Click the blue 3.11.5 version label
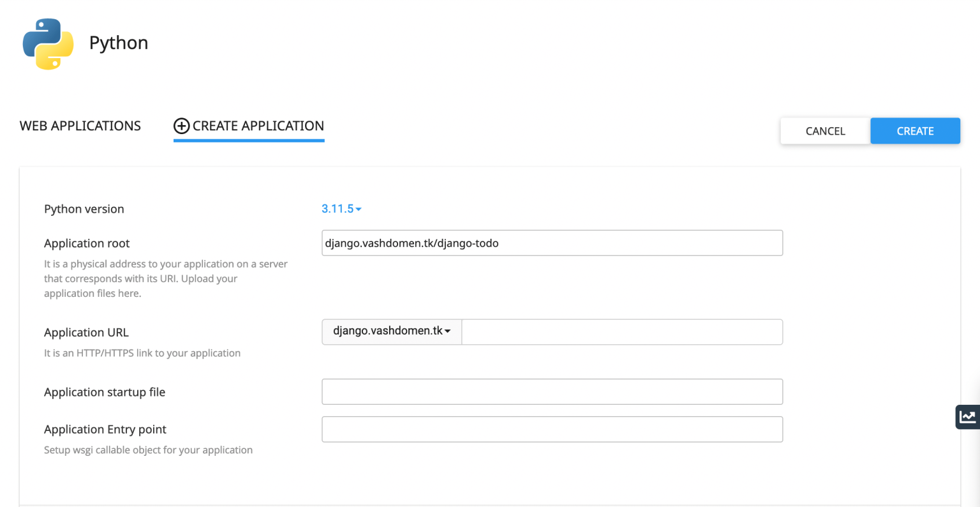This screenshot has height=507, width=980. pos(337,209)
